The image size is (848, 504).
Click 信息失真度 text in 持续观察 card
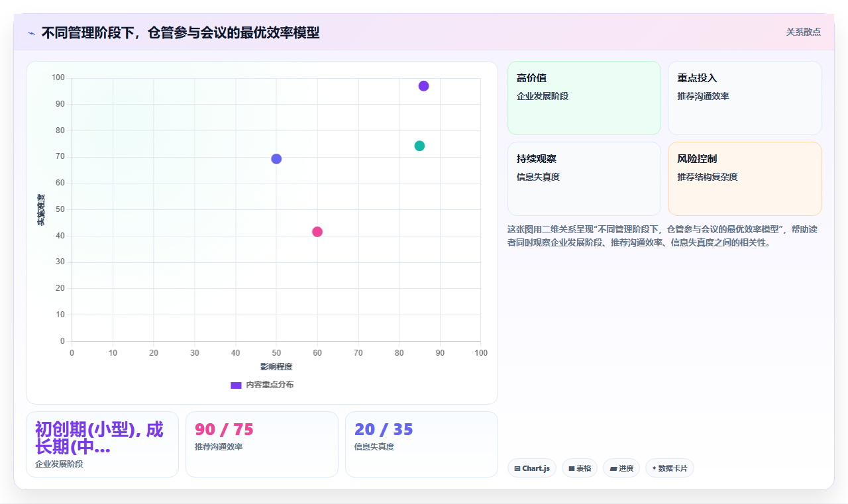[539, 177]
